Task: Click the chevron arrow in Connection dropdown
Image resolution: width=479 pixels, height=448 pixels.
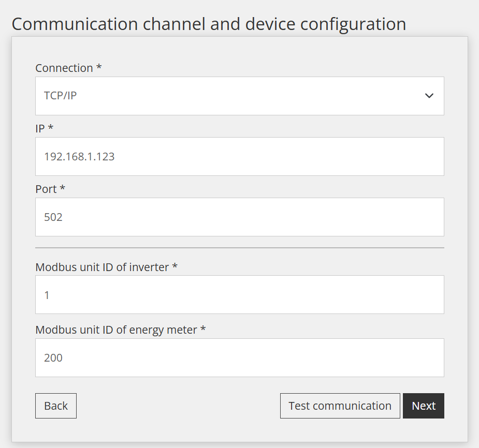Action: coord(429,96)
